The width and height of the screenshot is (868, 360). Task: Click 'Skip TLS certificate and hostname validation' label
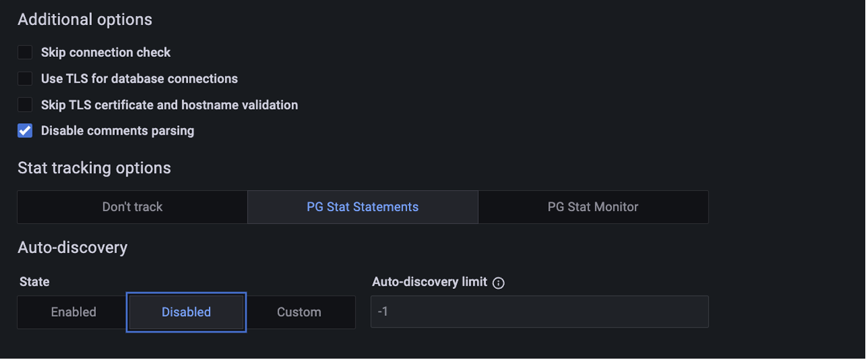169,105
